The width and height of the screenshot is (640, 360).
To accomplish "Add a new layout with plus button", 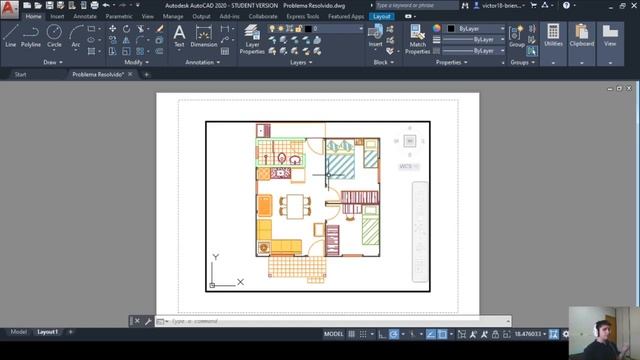I will 71,332.
